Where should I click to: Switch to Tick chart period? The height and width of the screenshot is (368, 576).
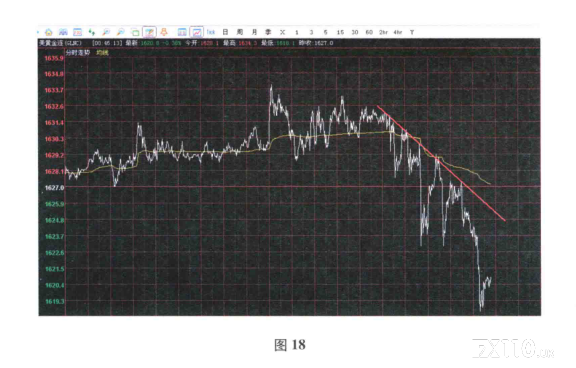pos(211,32)
